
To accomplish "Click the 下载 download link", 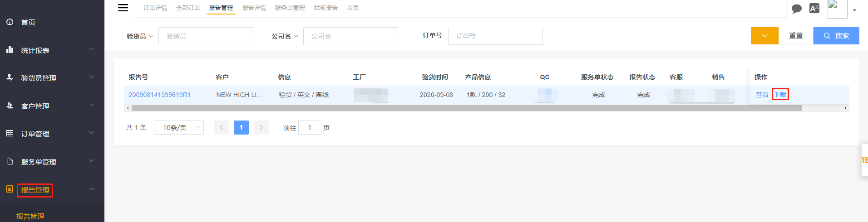I will [780, 95].
